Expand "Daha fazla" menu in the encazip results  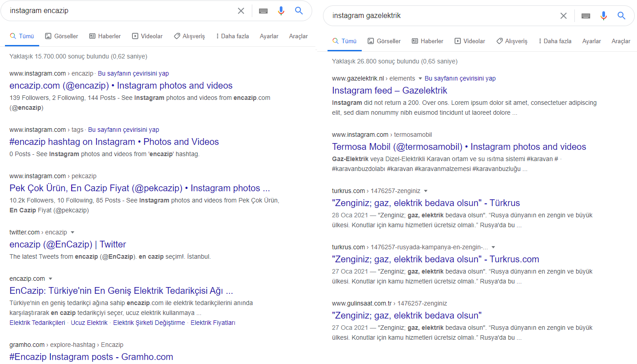pyautogui.click(x=232, y=36)
